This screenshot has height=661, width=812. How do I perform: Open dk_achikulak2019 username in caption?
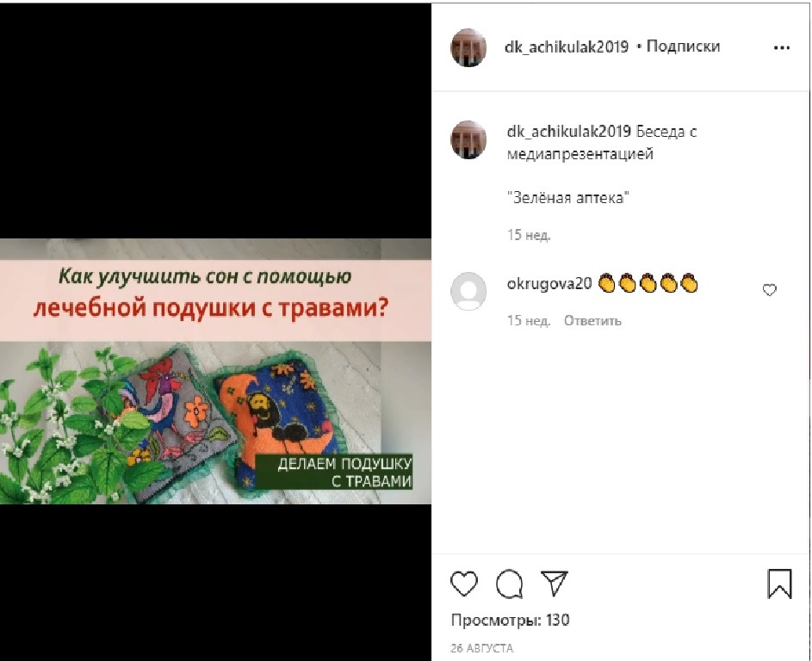click(x=568, y=132)
